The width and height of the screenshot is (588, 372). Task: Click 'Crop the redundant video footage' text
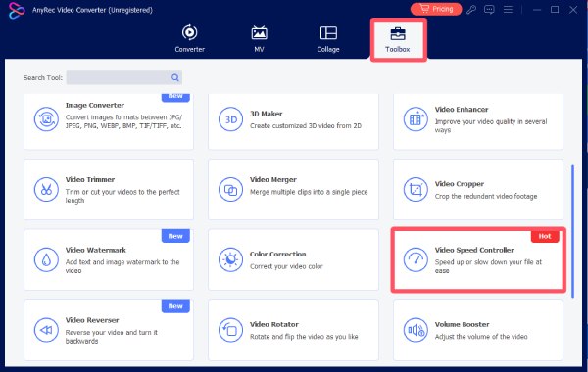486,196
